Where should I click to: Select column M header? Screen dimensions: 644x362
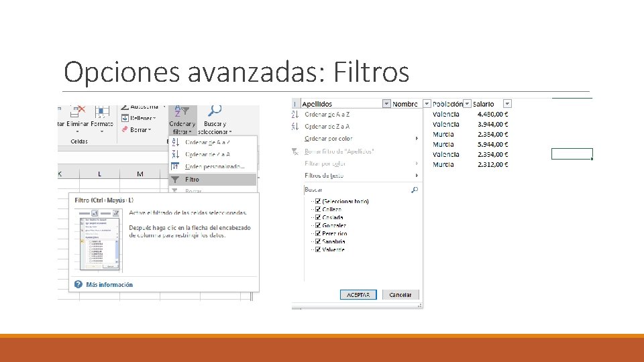[140, 174]
